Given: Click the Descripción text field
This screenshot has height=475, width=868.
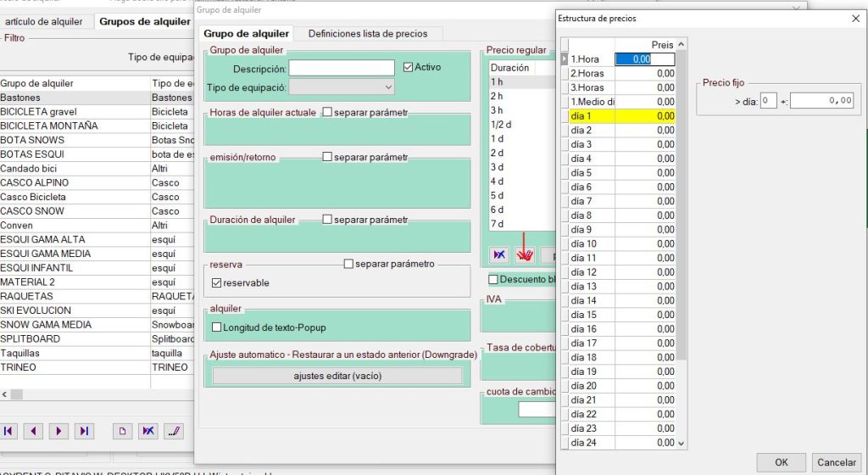Looking at the screenshot, I should coord(342,68).
